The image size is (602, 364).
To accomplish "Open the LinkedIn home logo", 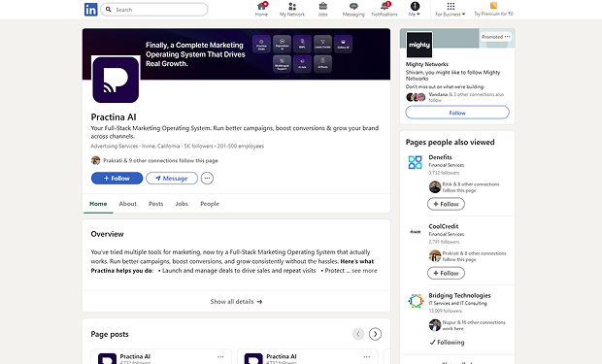I will pyautogui.click(x=91, y=9).
